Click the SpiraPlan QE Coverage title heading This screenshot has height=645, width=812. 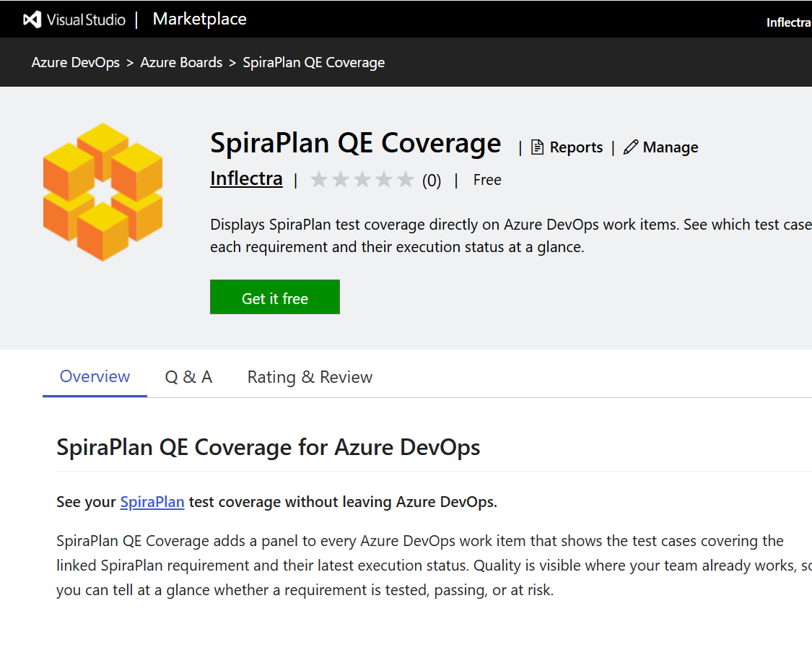coord(356,144)
